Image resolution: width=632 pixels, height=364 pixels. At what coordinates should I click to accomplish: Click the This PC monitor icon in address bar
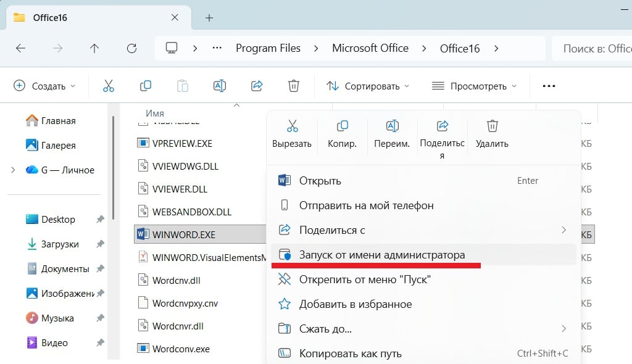(172, 48)
